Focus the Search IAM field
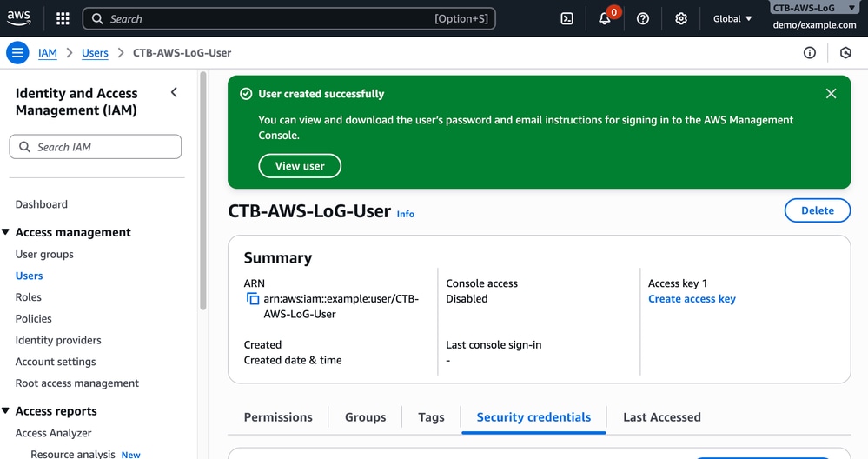This screenshot has width=868, height=459. pos(96,147)
